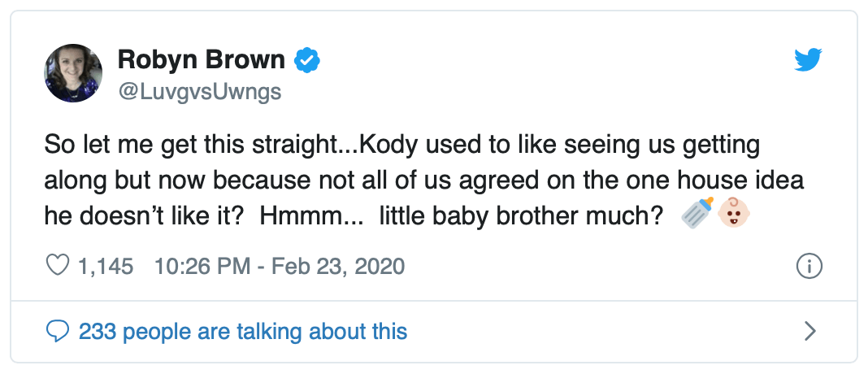Visit the @LuvgvsUwngs handle
Image resolution: width=868 pixels, height=374 pixels.
coord(200,92)
